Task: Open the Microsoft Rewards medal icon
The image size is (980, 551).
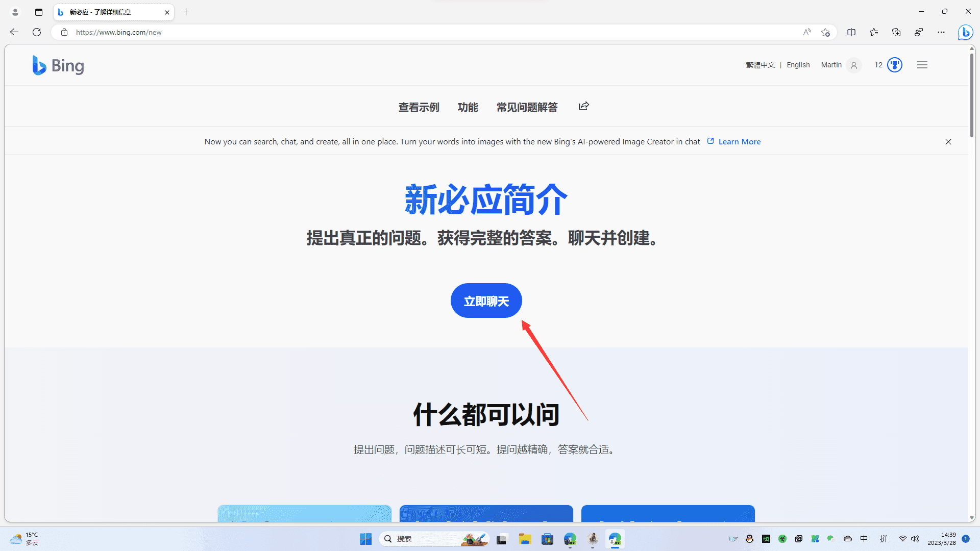Action: click(x=895, y=65)
